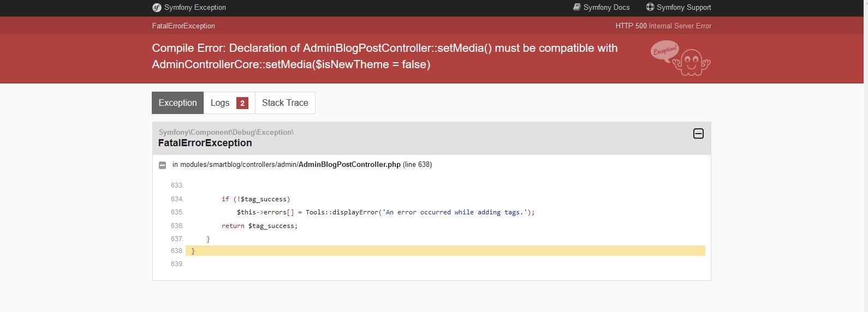Click the Symfony Support lifebuoy icon
868x312 pixels.
click(650, 7)
